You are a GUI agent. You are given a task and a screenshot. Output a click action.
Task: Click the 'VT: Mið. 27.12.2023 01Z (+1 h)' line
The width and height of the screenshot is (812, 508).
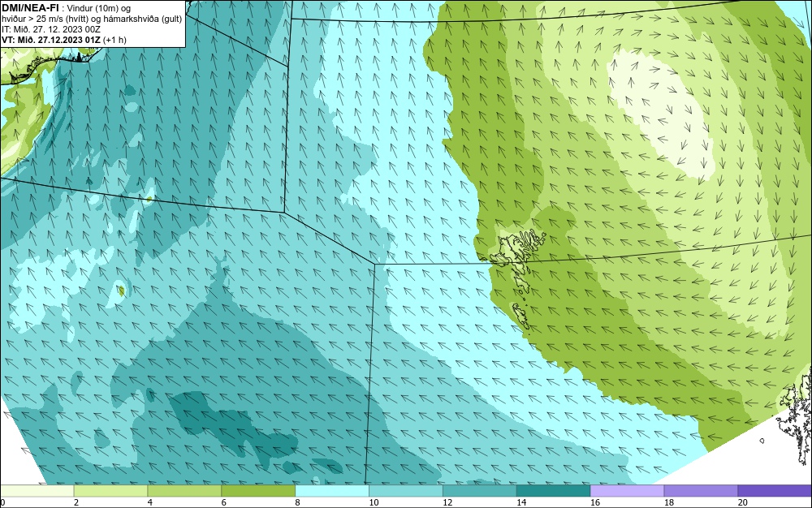click(x=64, y=39)
